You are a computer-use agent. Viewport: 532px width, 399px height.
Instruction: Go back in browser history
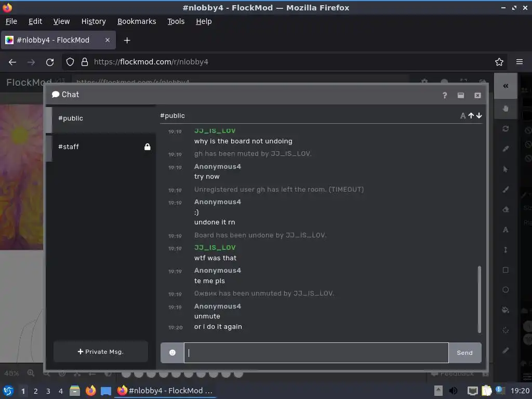[12, 62]
